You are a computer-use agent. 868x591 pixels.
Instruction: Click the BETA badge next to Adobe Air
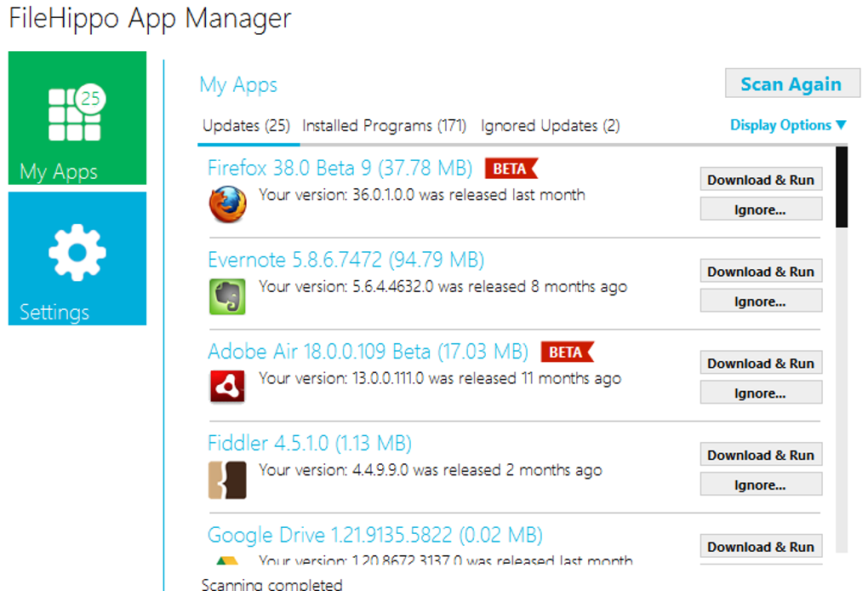(567, 352)
